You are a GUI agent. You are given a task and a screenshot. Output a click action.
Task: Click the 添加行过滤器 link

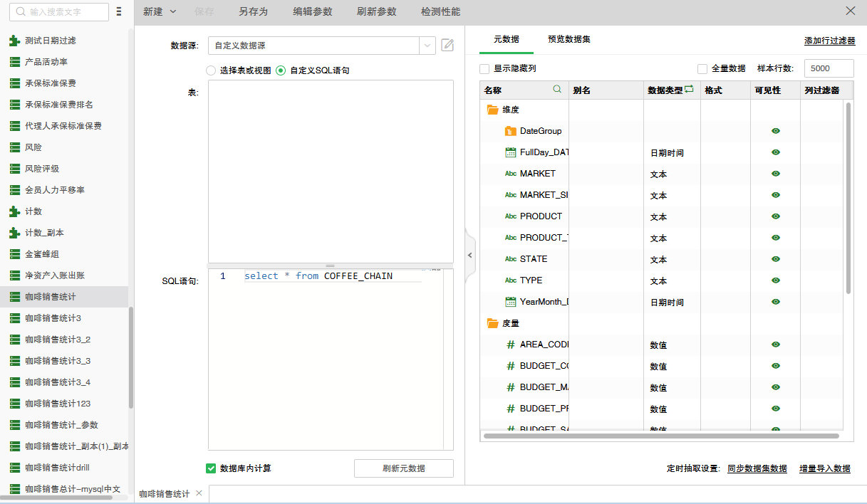(x=829, y=41)
